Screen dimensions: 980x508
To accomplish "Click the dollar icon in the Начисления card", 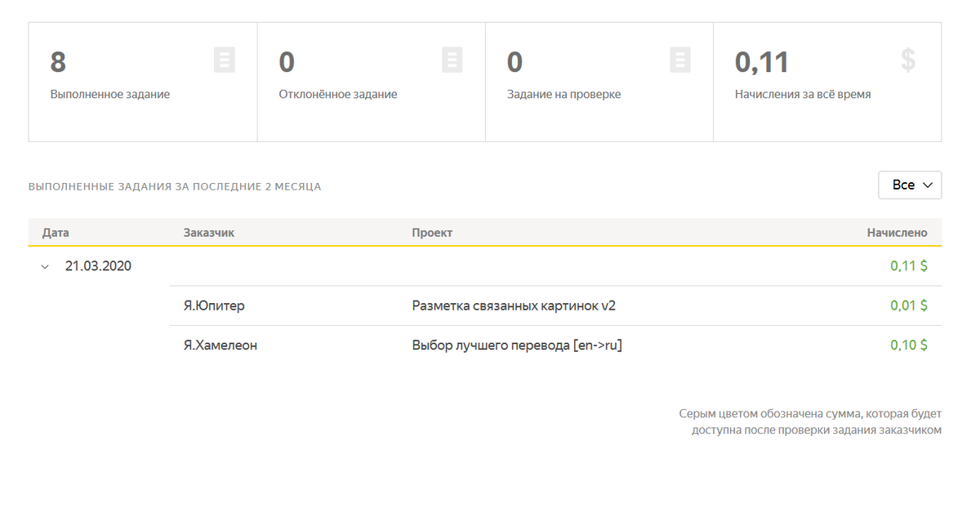I will tap(906, 59).
